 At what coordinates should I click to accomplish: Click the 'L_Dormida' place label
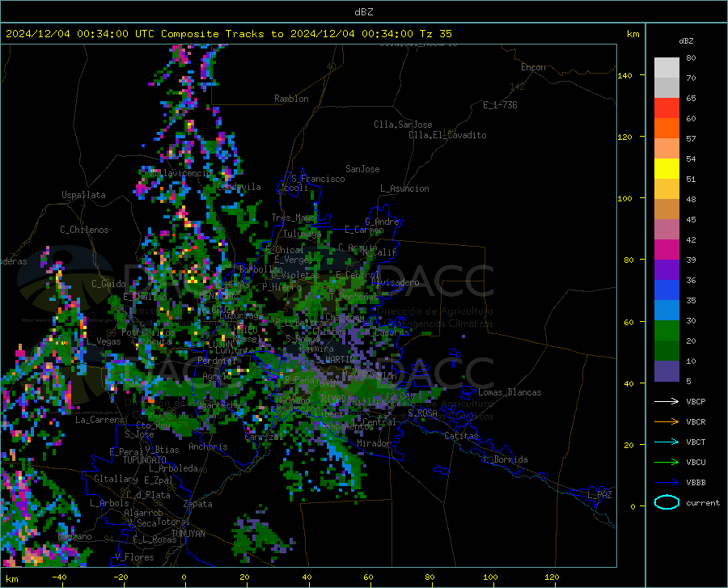tap(505, 459)
